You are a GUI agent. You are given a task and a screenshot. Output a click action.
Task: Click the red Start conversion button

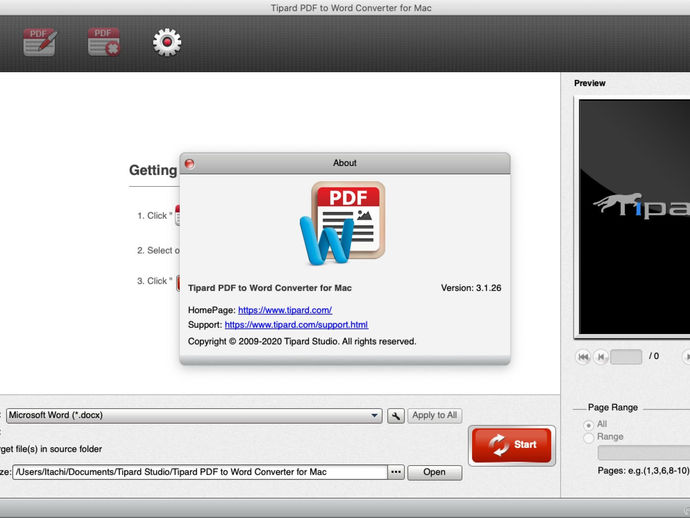[x=512, y=445]
